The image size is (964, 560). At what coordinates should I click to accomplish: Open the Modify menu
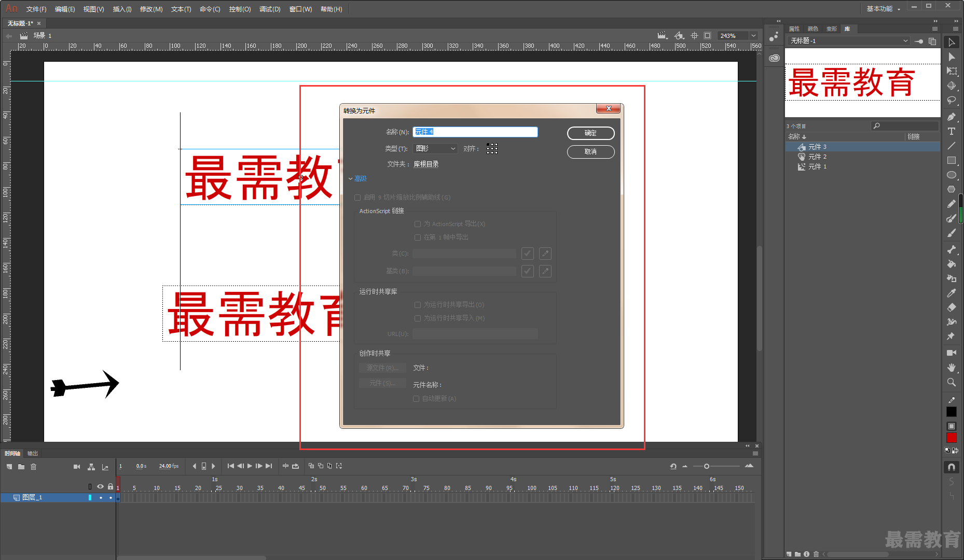pos(151,9)
